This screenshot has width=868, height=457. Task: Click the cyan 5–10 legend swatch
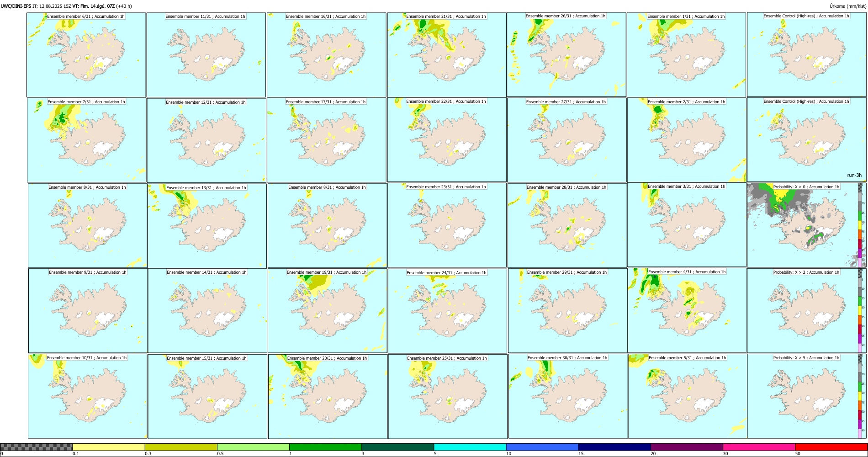(x=470, y=447)
